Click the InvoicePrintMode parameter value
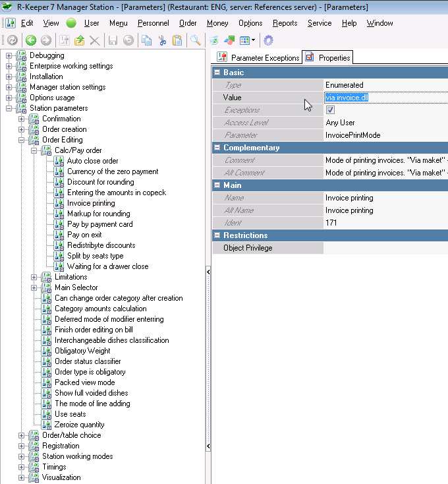448x484 pixels. point(352,135)
